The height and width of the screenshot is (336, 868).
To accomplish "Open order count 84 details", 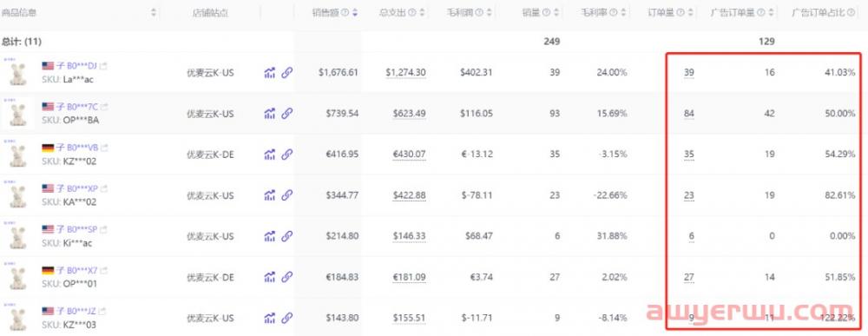I will click(688, 114).
